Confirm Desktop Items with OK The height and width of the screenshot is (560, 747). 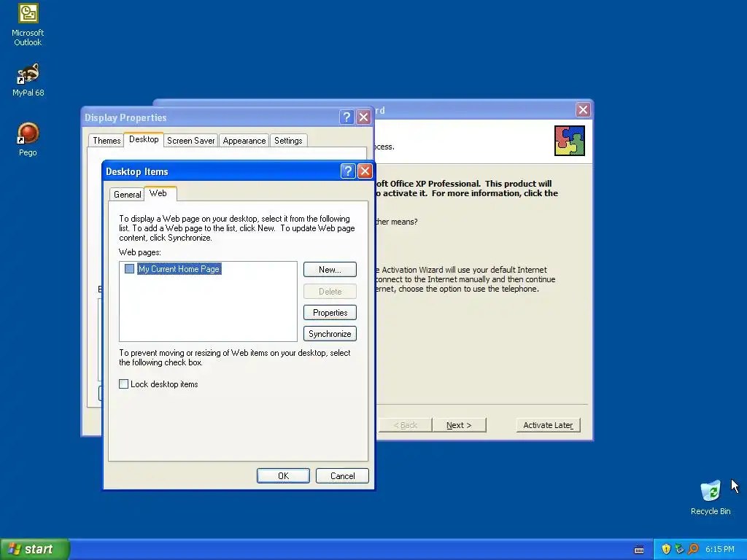(x=283, y=475)
